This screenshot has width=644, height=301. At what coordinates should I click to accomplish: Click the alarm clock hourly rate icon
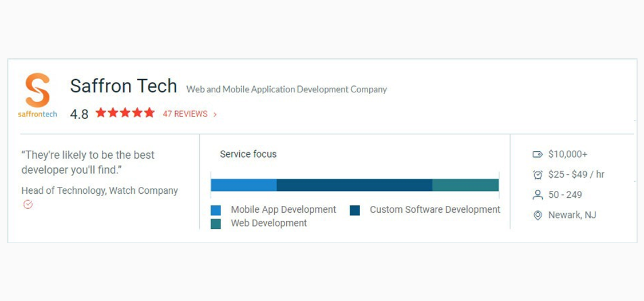coord(538,175)
